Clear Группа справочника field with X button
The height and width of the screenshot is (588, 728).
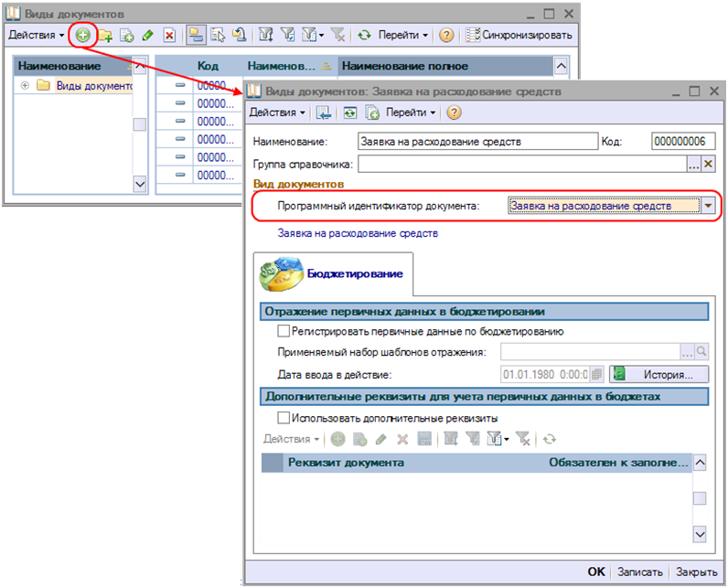(709, 164)
